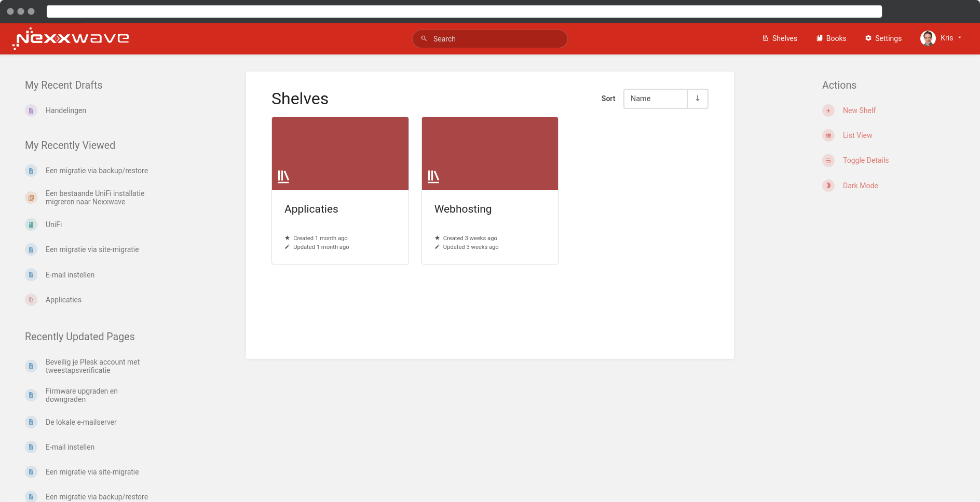Open 'Firmware upgraden en downgraden' page

(81, 395)
